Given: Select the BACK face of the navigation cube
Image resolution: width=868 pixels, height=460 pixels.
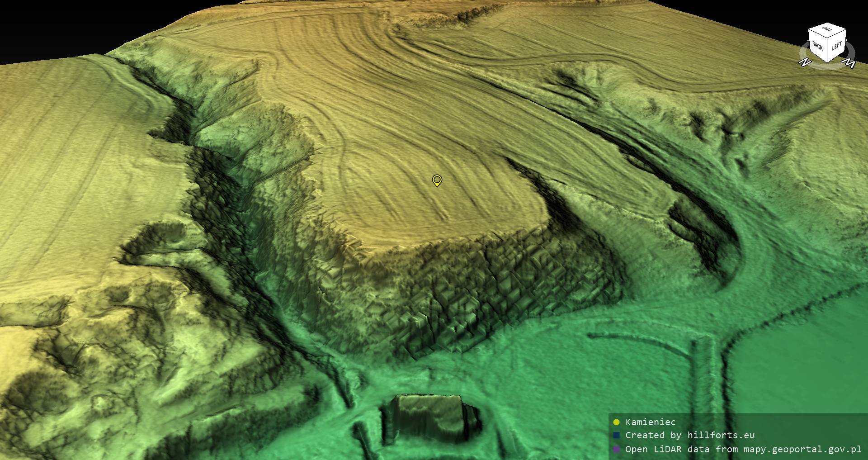Looking at the screenshot, I should [x=817, y=46].
